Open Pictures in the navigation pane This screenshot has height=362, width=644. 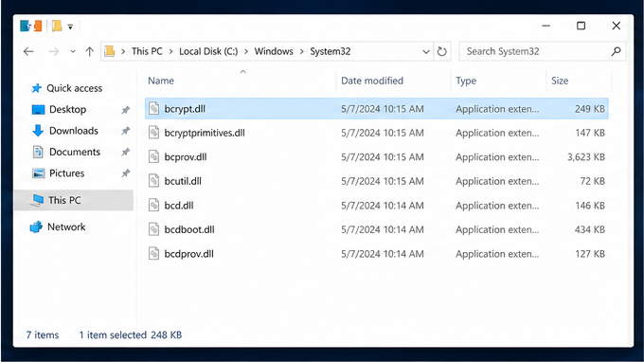pos(67,173)
